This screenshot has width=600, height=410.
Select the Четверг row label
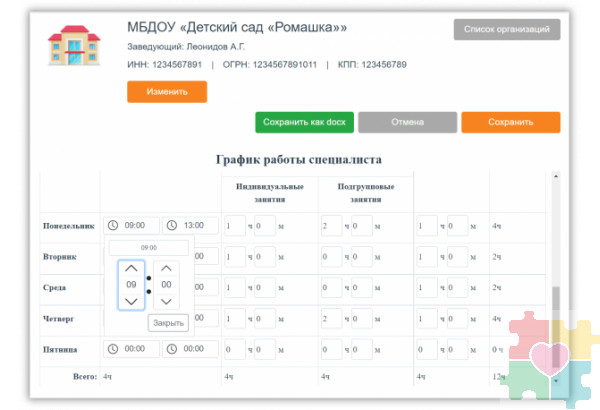[x=59, y=319]
